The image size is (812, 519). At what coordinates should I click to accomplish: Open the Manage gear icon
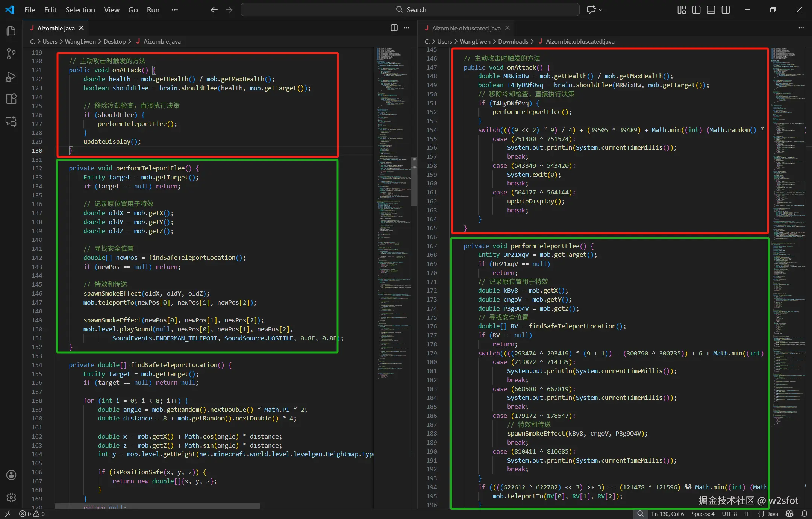tap(11, 497)
